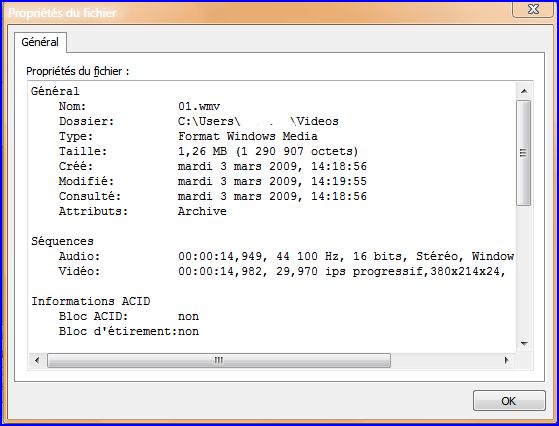This screenshot has width=559, height=426.
Task: Click the Propriétés du fichier : label
Action: pyautogui.click(x=78, y=71)
